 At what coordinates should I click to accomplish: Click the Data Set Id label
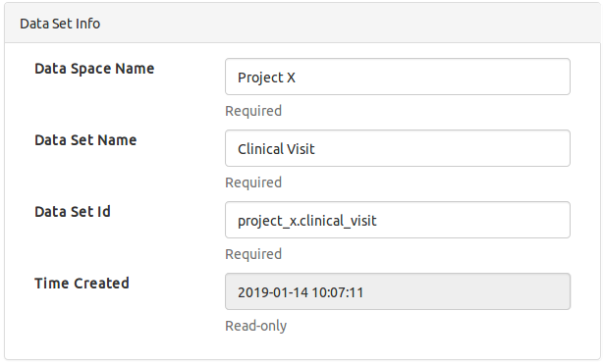73,212
